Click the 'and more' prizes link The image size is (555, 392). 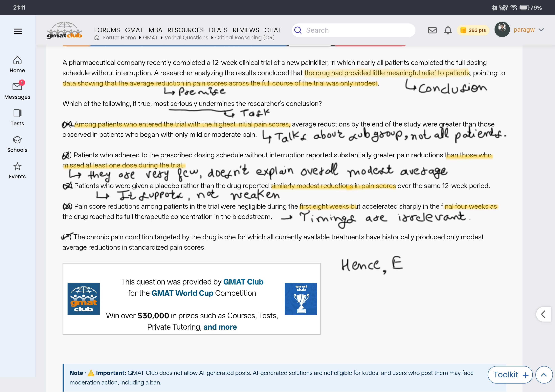(x=220, y=327)
